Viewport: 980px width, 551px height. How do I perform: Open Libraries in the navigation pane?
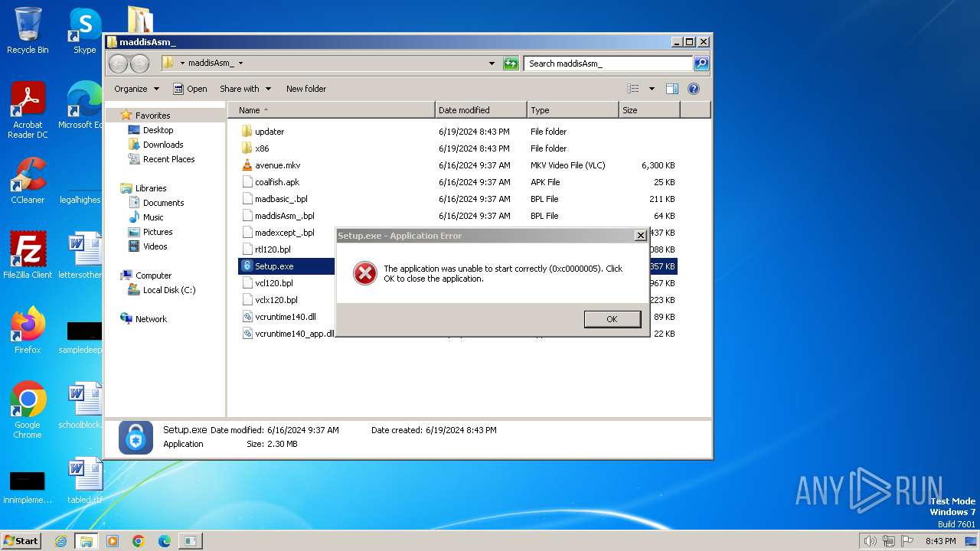tap(151, 188)
